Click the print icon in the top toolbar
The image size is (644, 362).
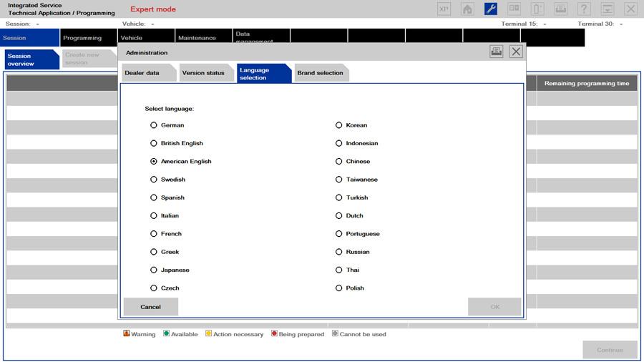[560, 9]
